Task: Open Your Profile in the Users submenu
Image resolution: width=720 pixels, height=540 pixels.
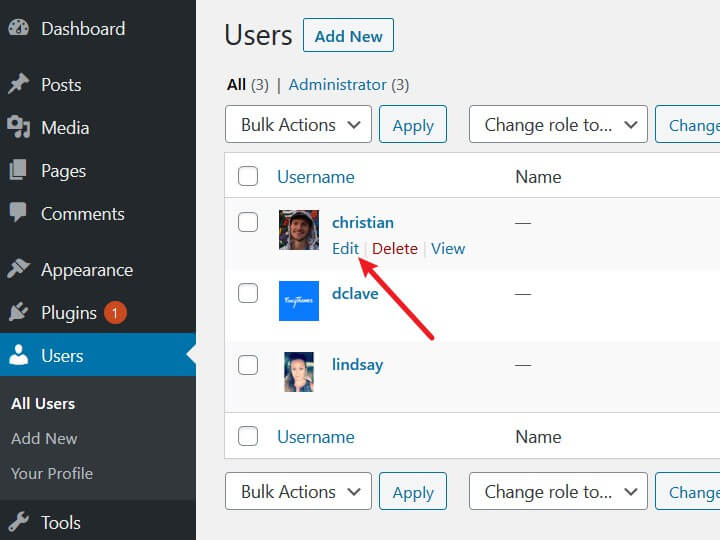Action: 52,473
